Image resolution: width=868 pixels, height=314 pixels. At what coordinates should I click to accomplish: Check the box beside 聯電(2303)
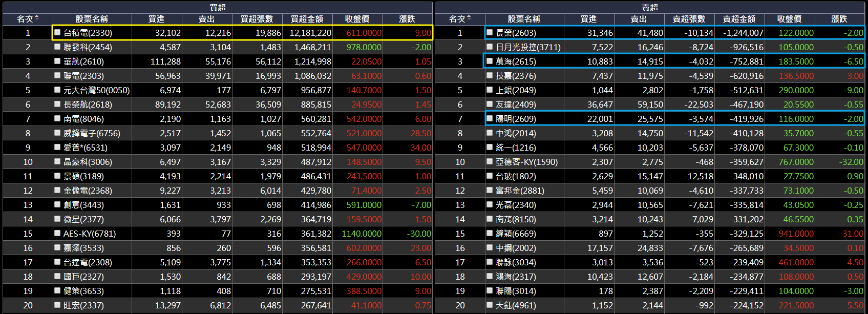[58, 75]
